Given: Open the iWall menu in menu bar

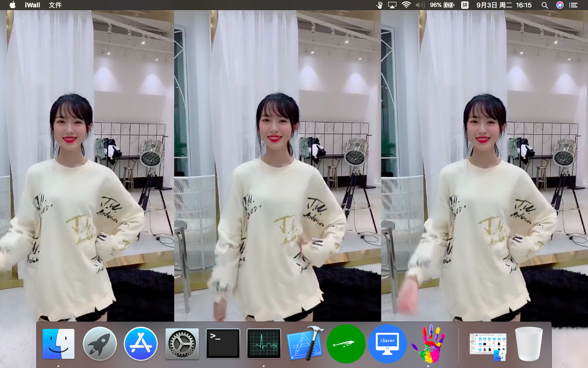Looking at the screenshot, I should pyautogui.click(x=33, y=5).
